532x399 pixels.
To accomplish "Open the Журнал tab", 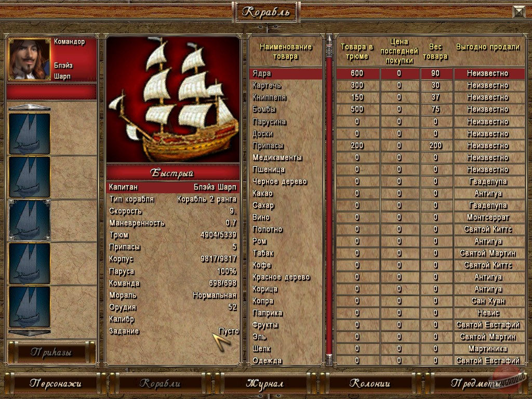I will (264, 383).
